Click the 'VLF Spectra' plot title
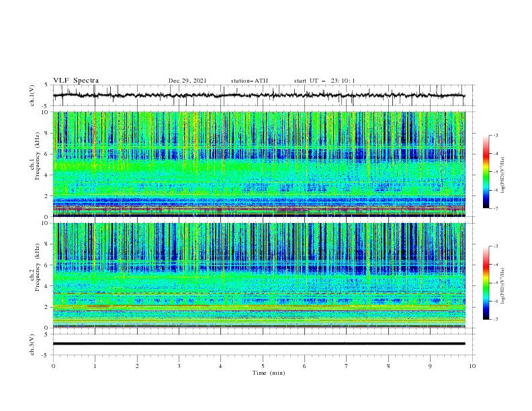 point(76,81)
